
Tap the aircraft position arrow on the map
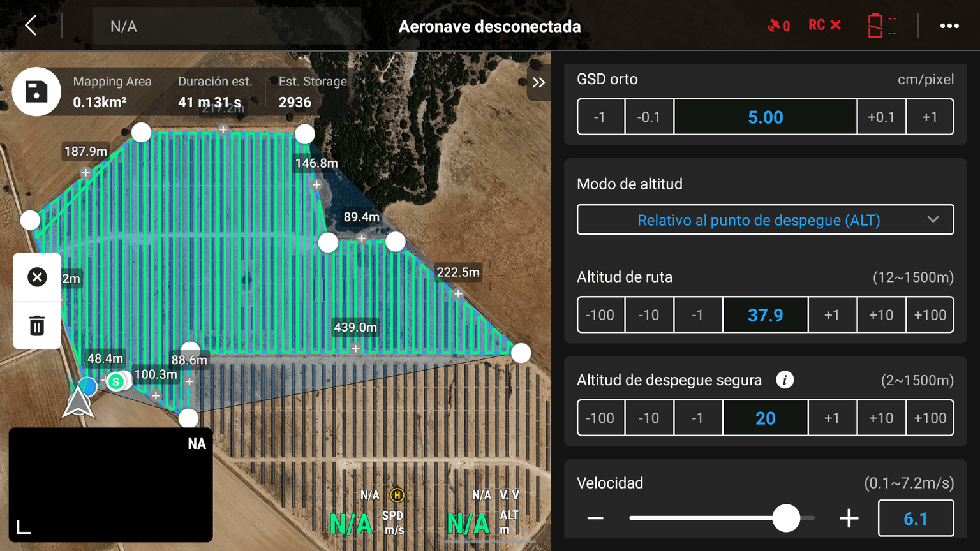pos(78,402)
